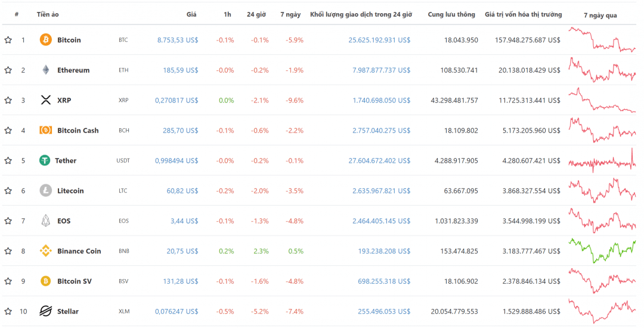Click Bitcoin market cap 157.948.275.687 US$
644x328 pixels.
[x=527, y=40]
